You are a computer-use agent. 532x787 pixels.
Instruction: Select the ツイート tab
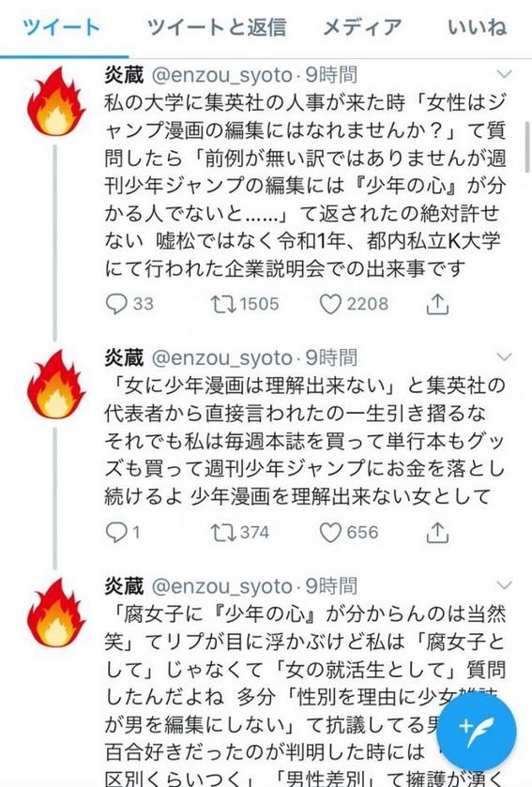(61, 27)
